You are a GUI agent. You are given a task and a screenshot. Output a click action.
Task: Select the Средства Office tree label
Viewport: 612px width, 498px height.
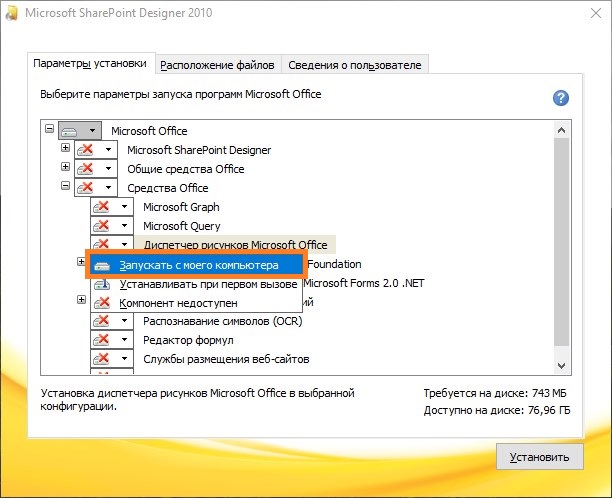coord(167,188)
